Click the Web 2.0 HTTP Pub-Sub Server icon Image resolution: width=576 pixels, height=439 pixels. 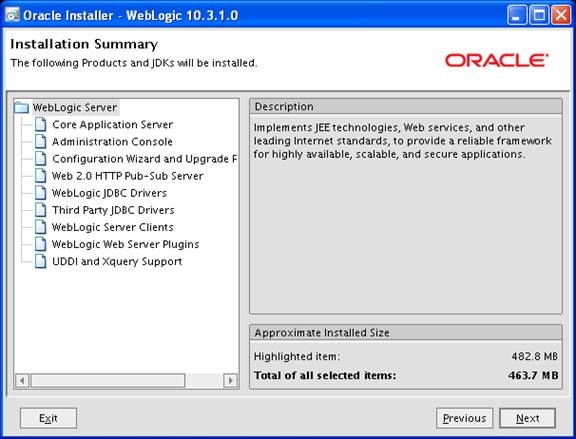click(40, 176)
